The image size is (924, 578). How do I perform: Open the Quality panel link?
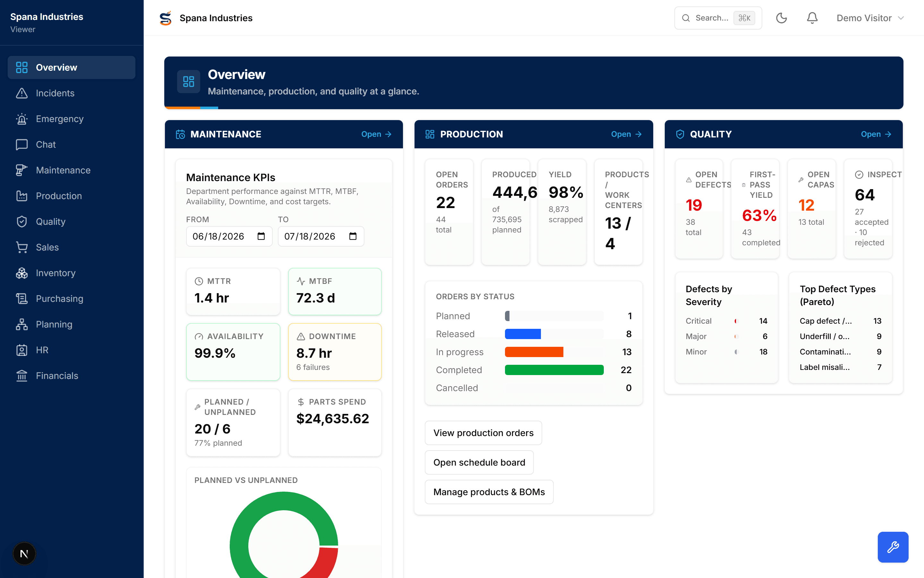tap(876, 134)
